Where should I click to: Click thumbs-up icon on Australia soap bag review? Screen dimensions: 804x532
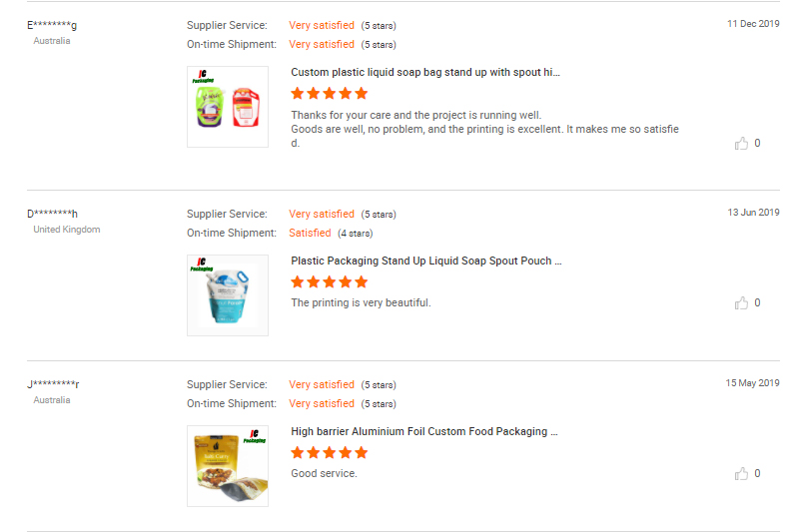tap(742, 144)
